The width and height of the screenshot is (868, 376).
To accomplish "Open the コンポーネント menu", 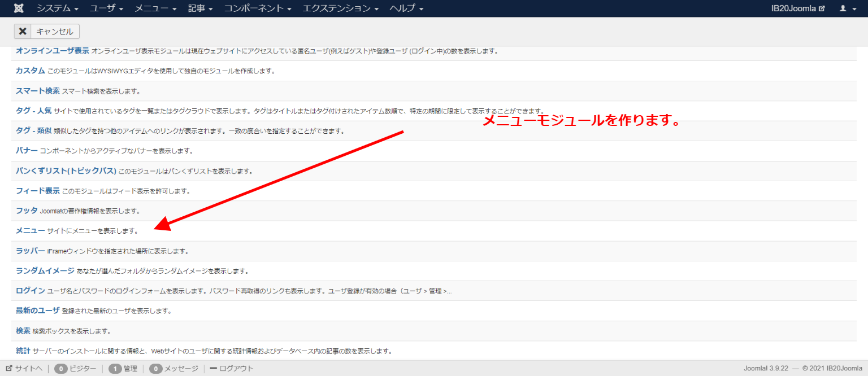I will (257, 8).
